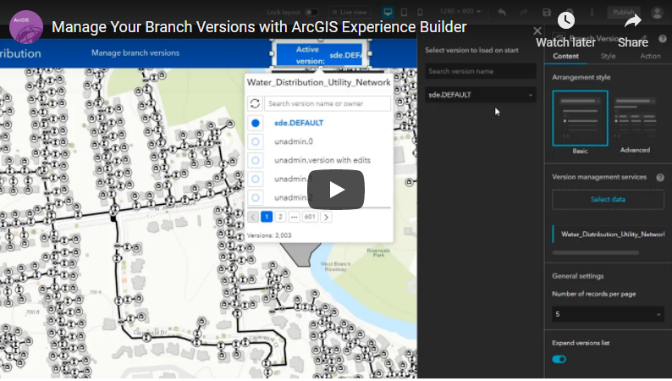Viewport: 672px width, 381px height.
Task: Choose the Basic arrangement style
Action: click(x=580, y=118)
